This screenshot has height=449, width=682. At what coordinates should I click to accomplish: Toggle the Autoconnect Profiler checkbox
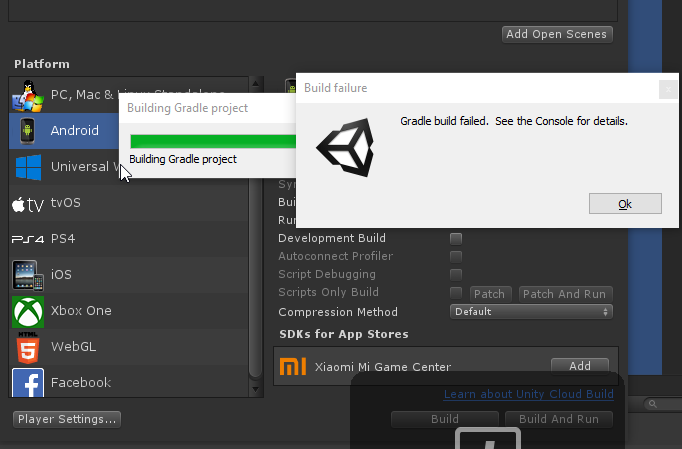click(456, 257)
